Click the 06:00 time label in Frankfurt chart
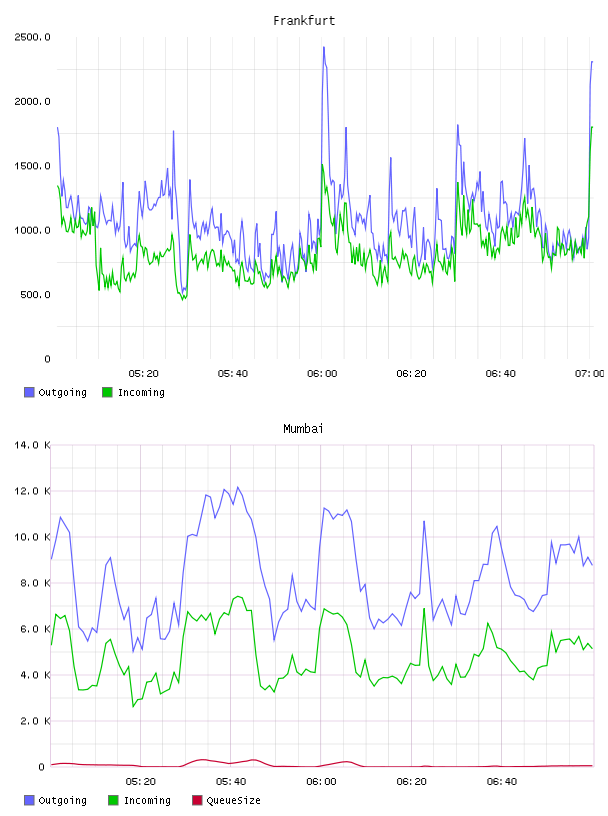Image resolution: width=608 pixels, height=816 pixels. (x=322, y=374)
